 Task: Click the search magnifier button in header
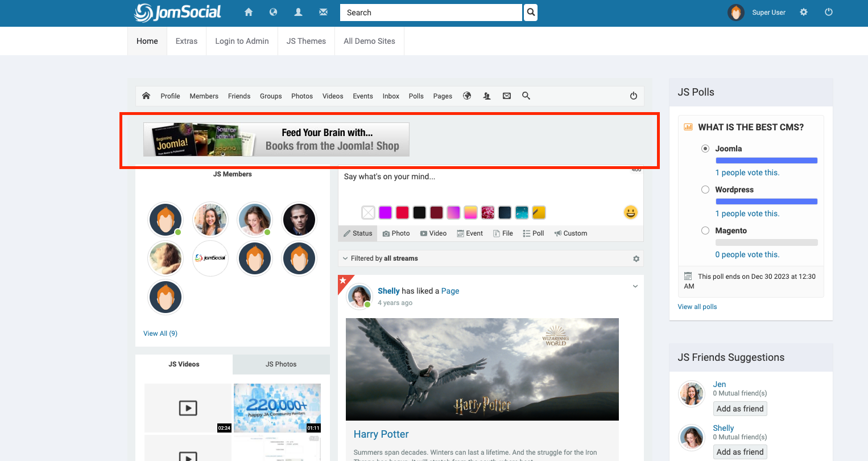(x=530, y=13)
